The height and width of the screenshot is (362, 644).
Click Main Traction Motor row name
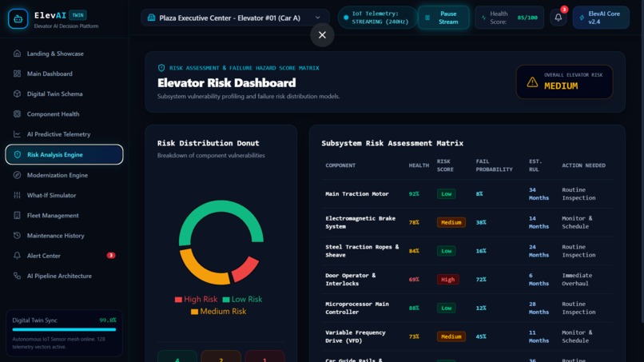pyautogui.click(x=357, y=194)
